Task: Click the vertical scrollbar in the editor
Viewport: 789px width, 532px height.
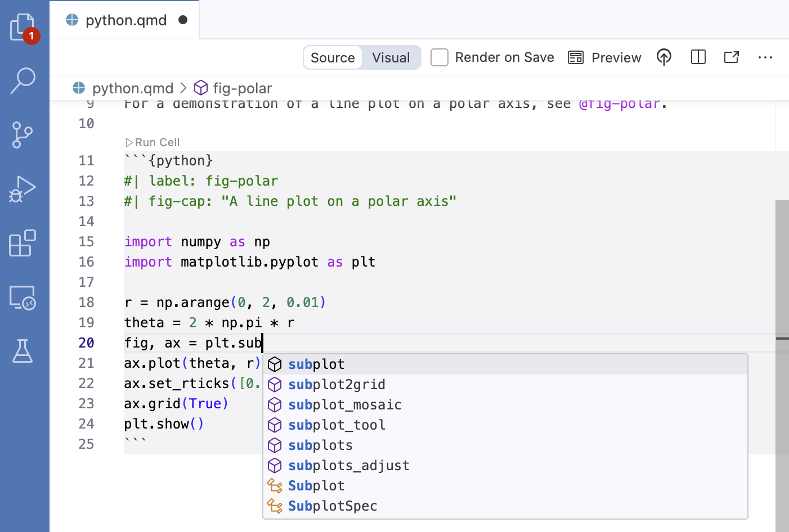Action: [782, 366]
